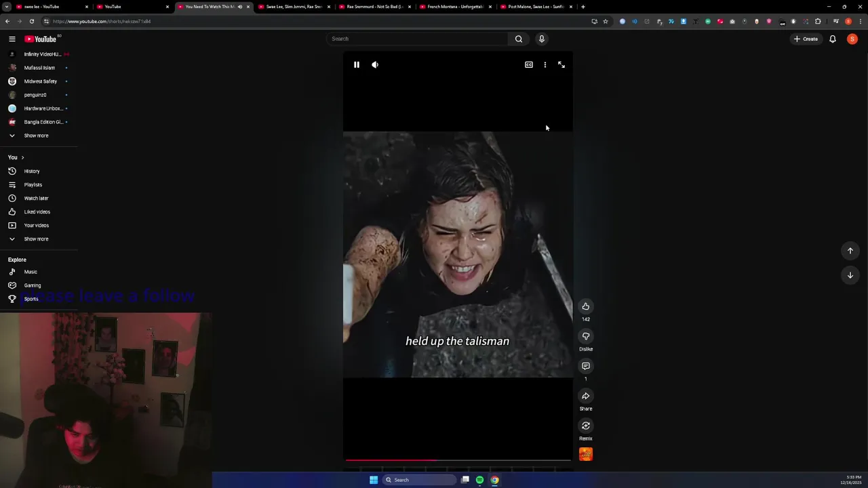Screen dimensions: 868x488
Task: Open the Create menu
Action: point(806,39)
